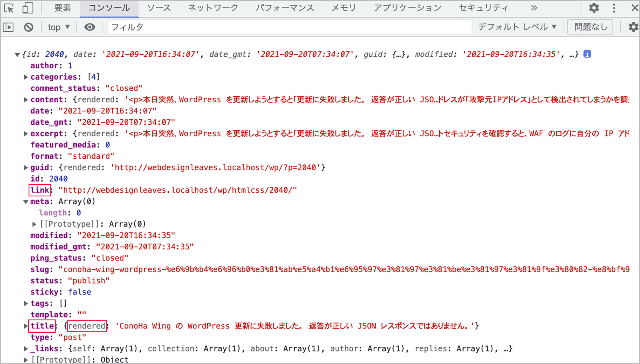Click the 問題なし issues button
Image resolution: width=640 pixels, height=364 pixels.
pos(590,27)
